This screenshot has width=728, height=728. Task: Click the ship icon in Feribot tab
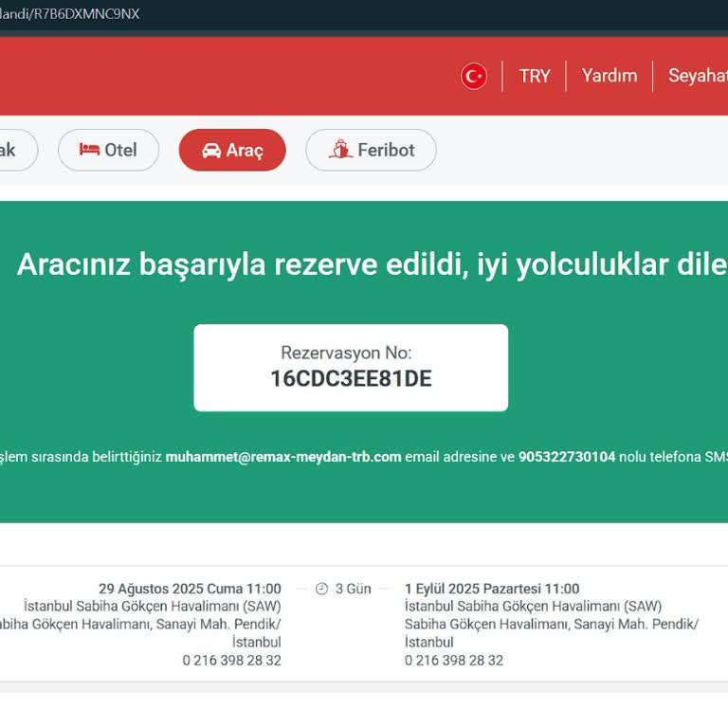[341, 149]
